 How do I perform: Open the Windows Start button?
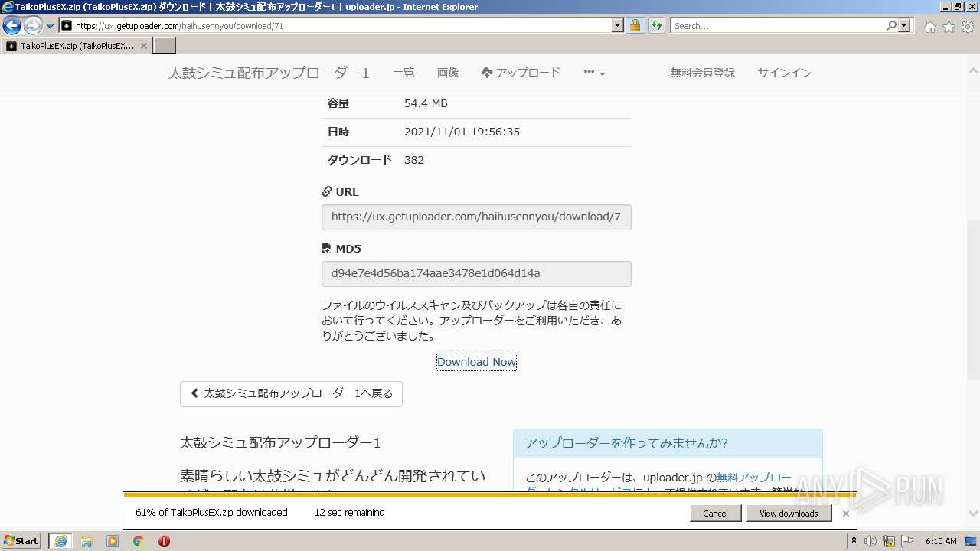click(x=21, y=541)
